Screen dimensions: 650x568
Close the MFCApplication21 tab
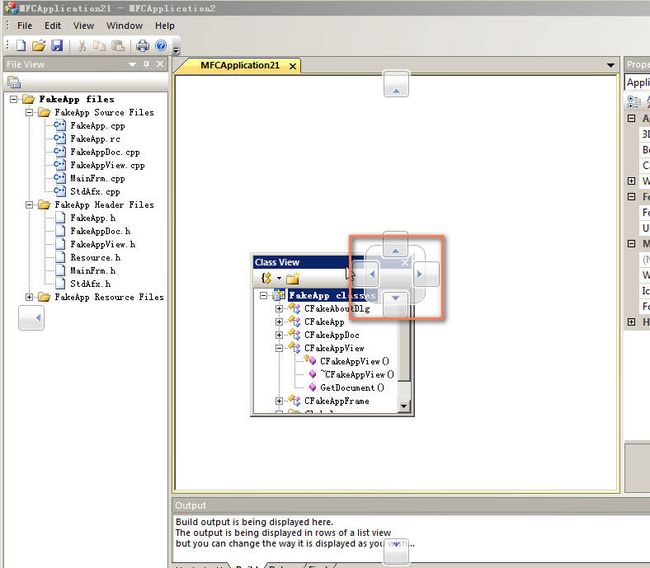pos(293,66)
